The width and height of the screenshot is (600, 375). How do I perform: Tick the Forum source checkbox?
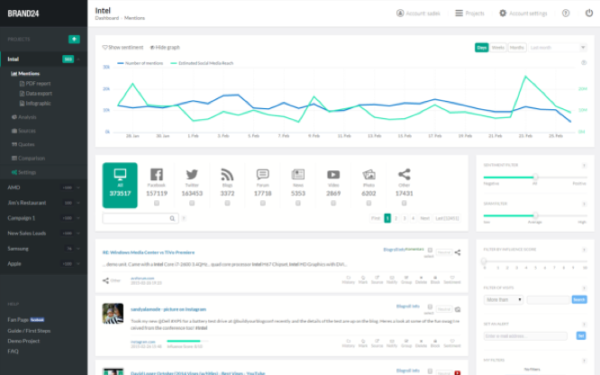coord(263,203)
